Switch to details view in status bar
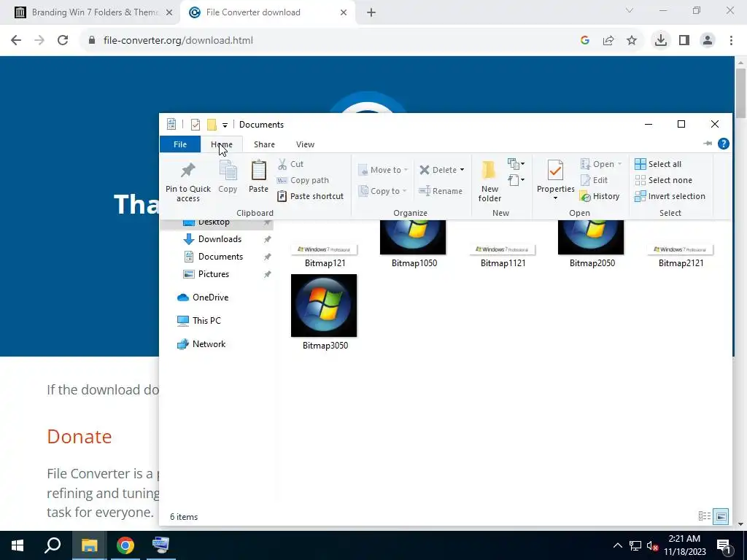The image size is (747, 560). tap(704, 516)
